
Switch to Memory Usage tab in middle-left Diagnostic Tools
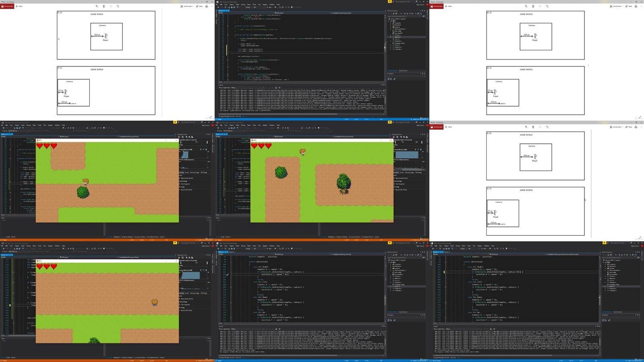195,172
